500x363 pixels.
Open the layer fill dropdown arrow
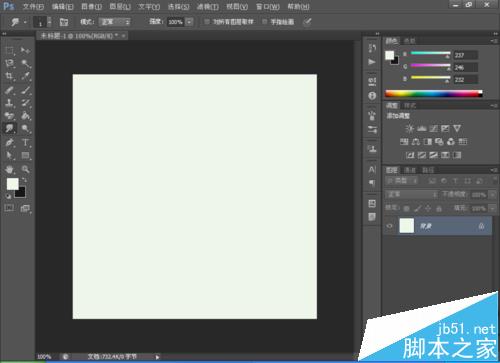492,209
